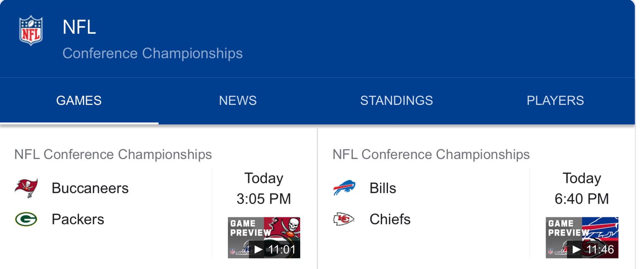The image size is (644, 269).
Task: Switch to the GAMES tab
Action: click(79, 100)
